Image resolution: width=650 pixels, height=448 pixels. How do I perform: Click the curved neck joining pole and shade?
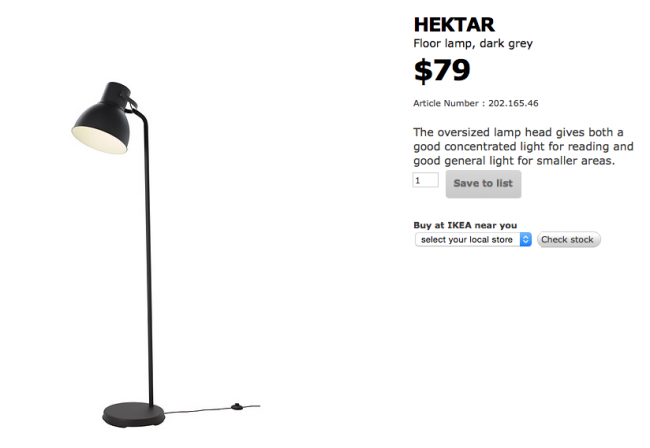140,115
